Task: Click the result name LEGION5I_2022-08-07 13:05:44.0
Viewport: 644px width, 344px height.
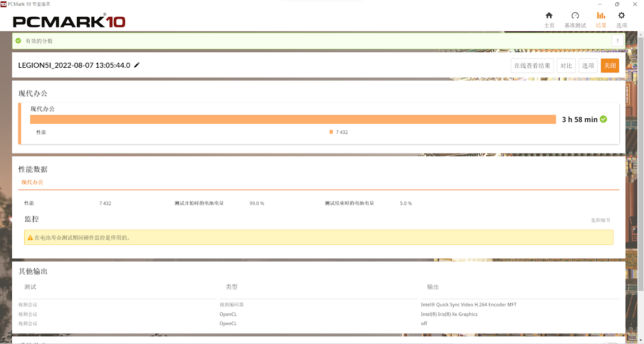Action: (75, 65)
